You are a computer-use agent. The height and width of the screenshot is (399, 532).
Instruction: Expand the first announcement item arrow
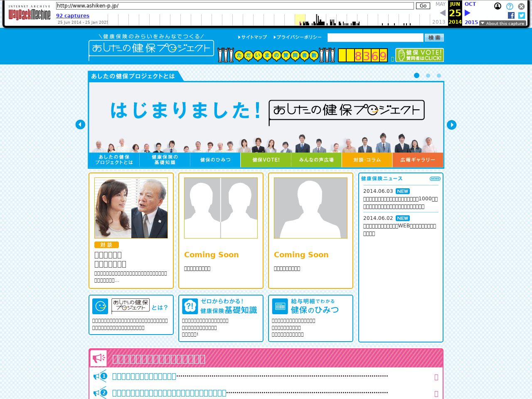[436, 377]
